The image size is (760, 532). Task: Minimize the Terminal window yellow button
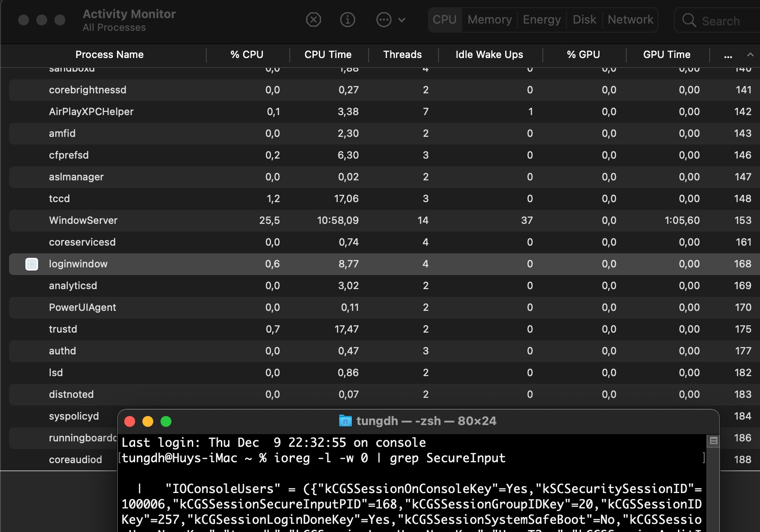pos(148,421)
